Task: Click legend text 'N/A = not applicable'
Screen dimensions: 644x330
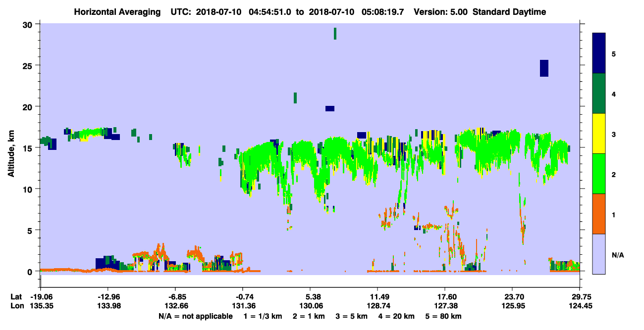Action: click(195, 316)
